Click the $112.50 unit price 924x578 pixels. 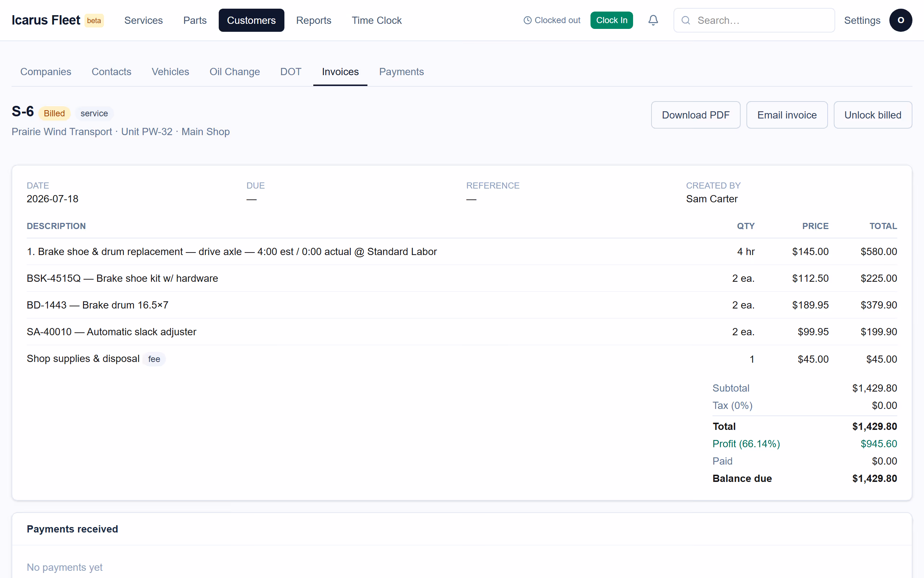tap(810, 278)
